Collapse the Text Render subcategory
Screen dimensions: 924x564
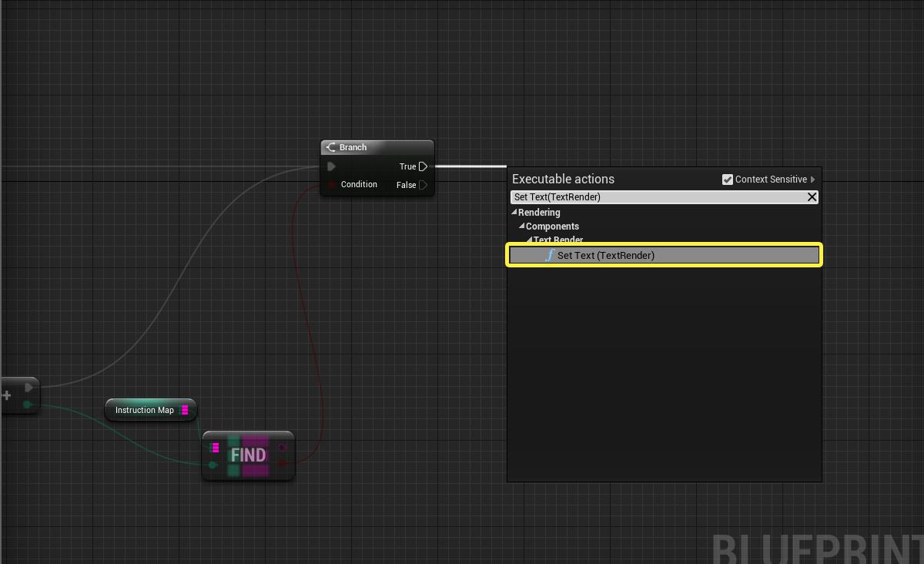coord(530,240)
